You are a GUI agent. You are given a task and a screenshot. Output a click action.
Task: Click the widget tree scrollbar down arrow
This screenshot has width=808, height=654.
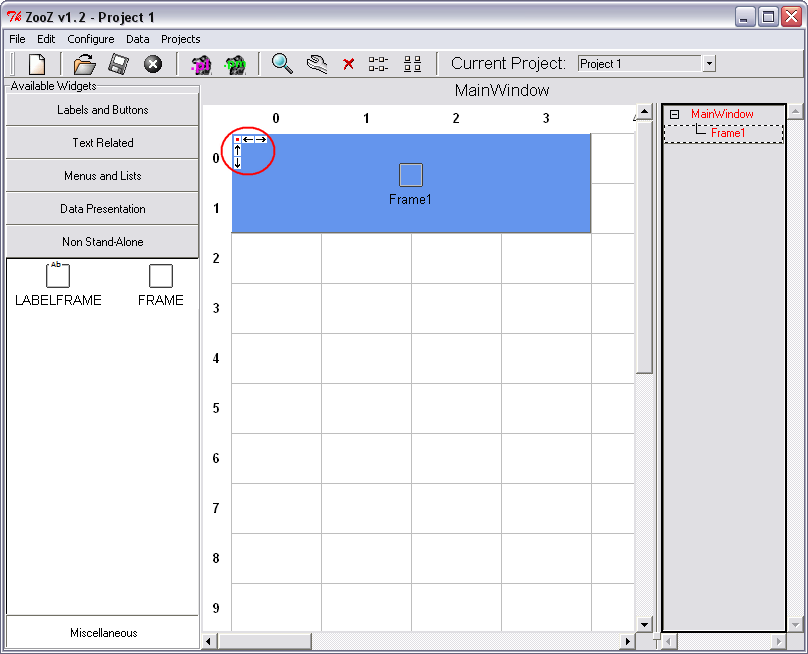(x=796, y=625)
